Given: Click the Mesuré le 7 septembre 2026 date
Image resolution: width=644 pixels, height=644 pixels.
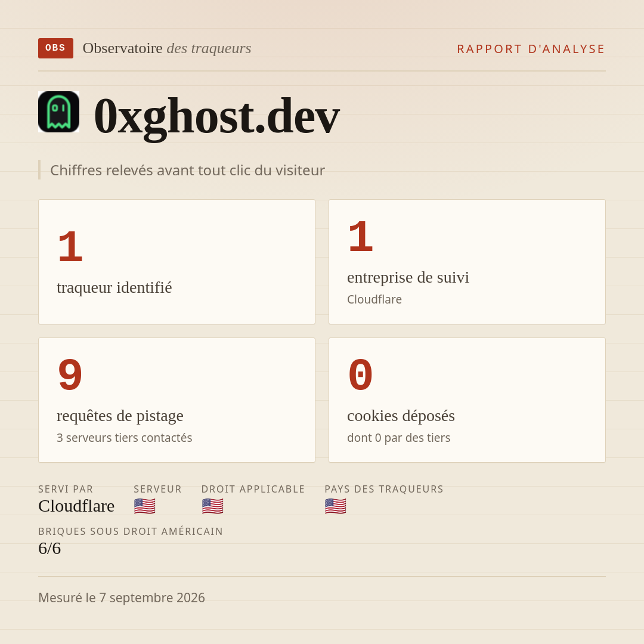Looking at the screenshot, I should coord(122,597).
